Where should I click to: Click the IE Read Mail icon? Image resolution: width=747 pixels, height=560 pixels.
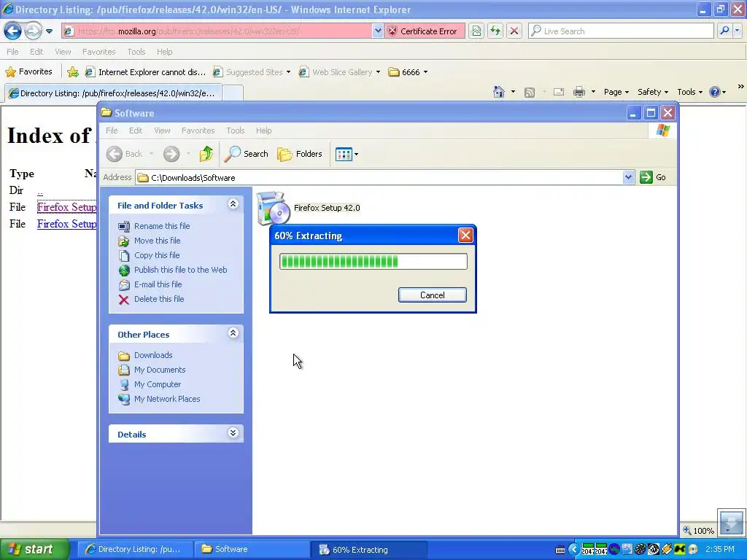coord(559,92)
